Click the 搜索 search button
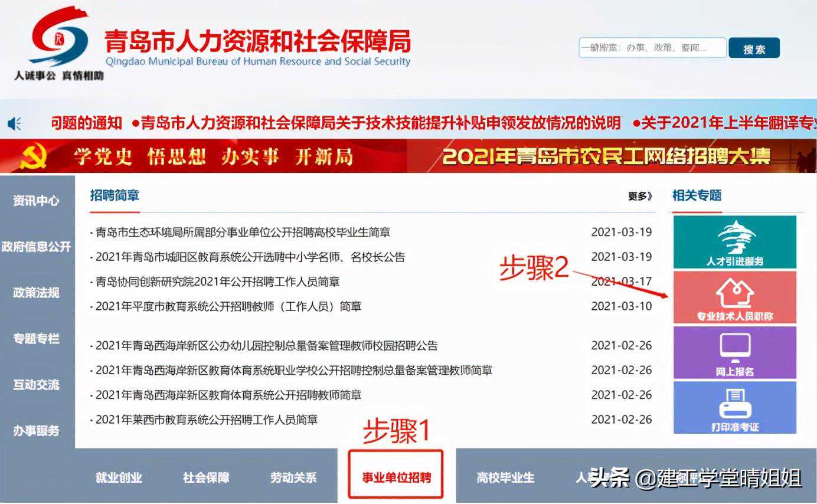817x504 pixels. pyautogui.click(x=754, y=49)
